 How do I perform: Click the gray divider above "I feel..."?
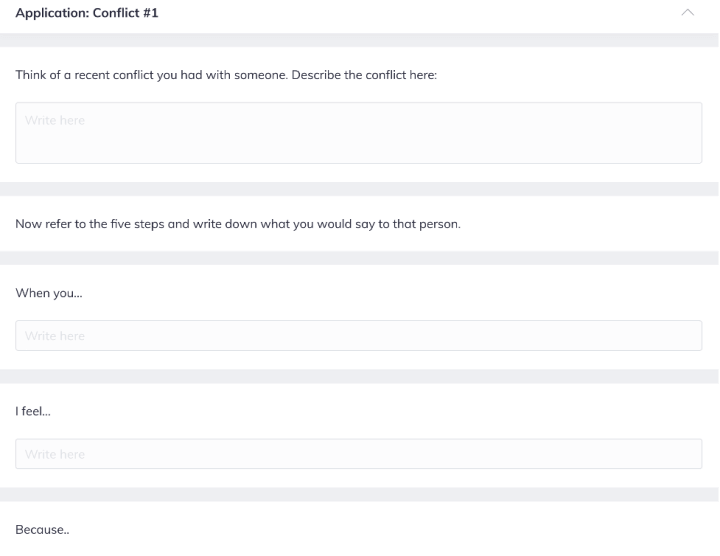coord(359,376)
